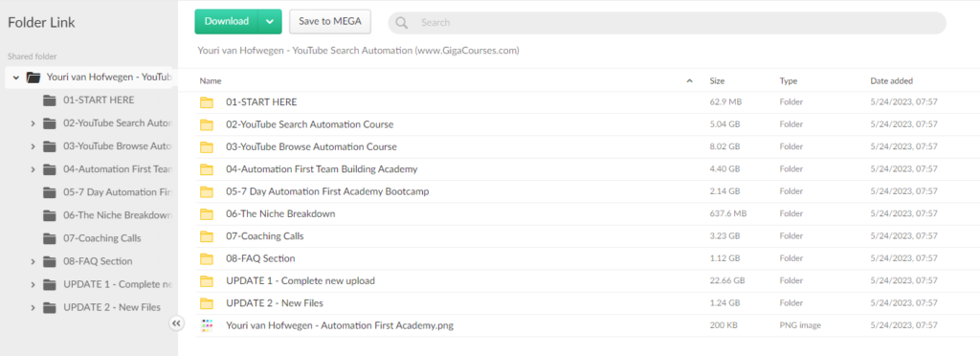The height and width of the screenshot is (356, 980).
Task: Select 07-Coaching Calls in sidebar tree
Action: click(101, 238)
